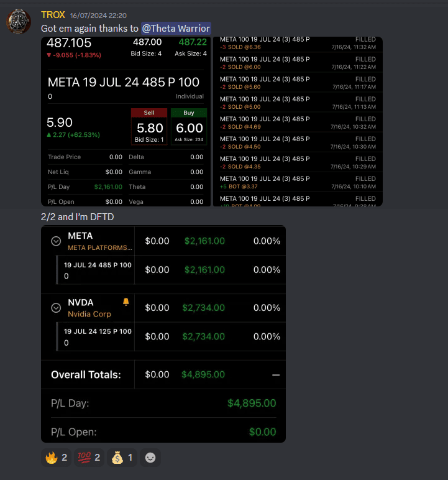The image size is (448, 480).
Task: Click the META 19 JUL 24 485 P 100 title
Action: tap(124, 82)
